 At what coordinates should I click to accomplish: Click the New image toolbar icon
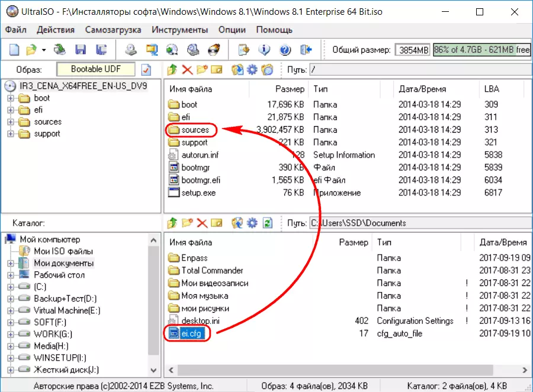14,50
